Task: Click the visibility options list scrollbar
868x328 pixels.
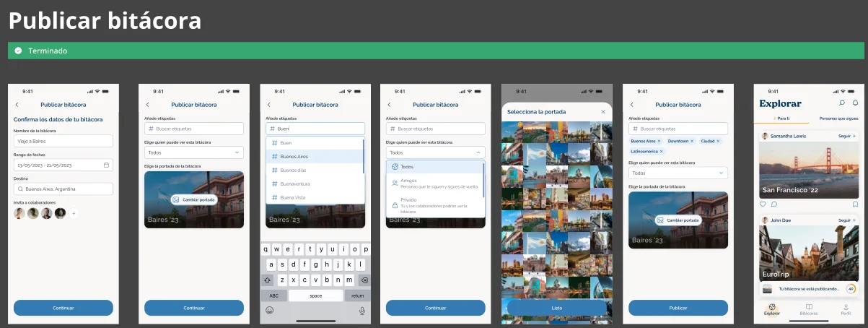Action: coord(483,181)
